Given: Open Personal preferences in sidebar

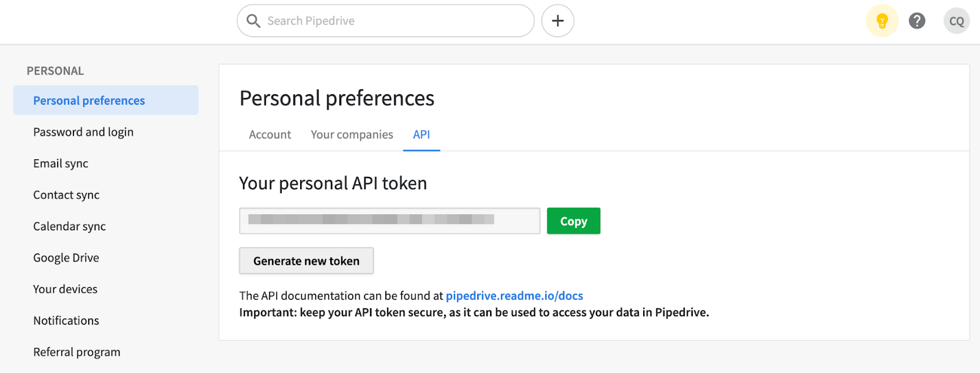Looking at the screenshot, I should tap(106, 100).
